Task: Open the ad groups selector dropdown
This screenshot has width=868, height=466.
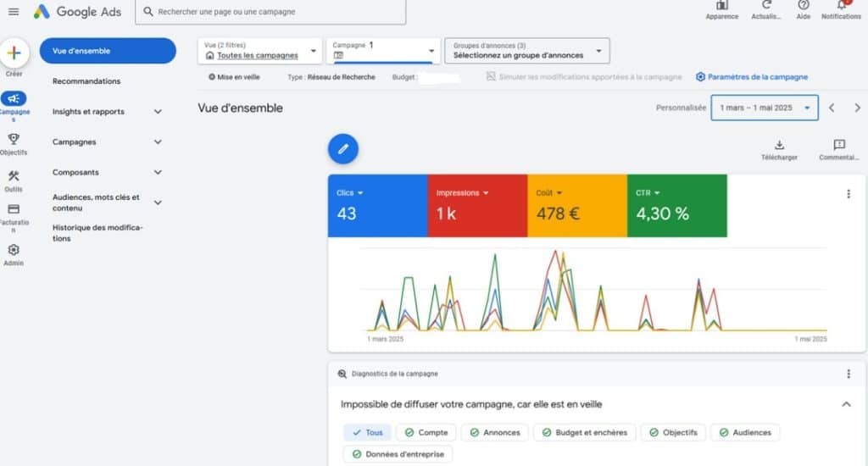Action: point(526,51)
